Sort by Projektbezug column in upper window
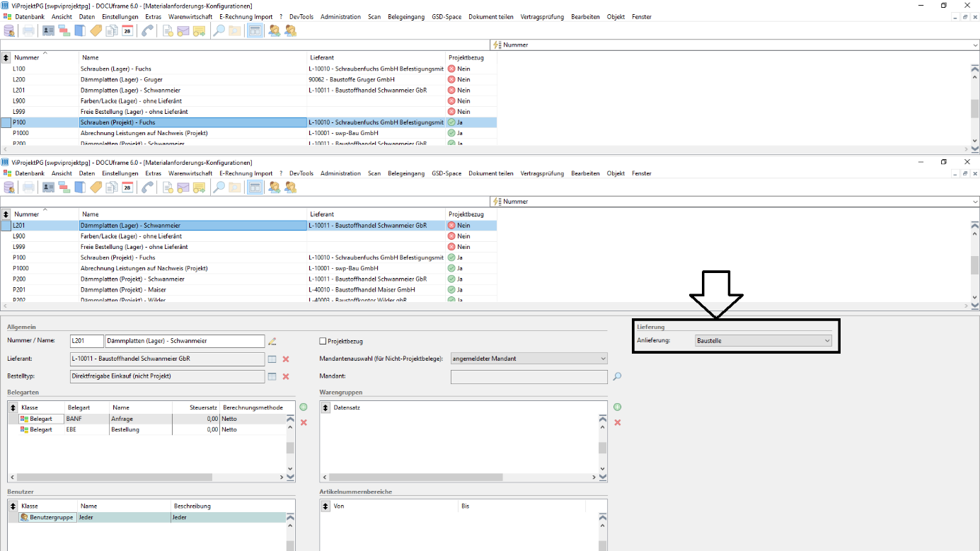Viewport: 980px width, 551px height. point(471,57)
